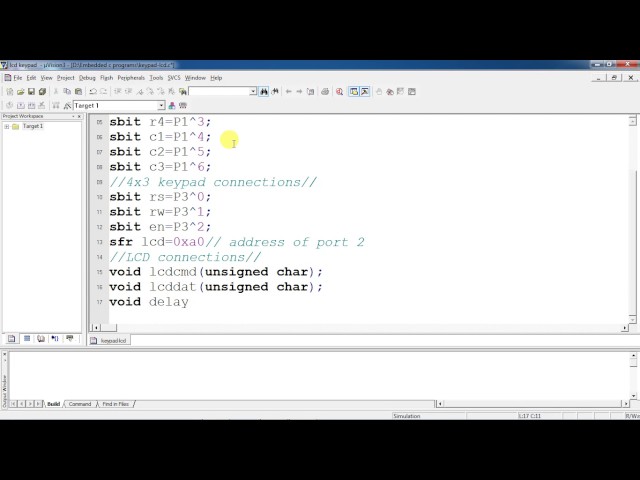Click the Save All toolbar icon

pos(42,91)
